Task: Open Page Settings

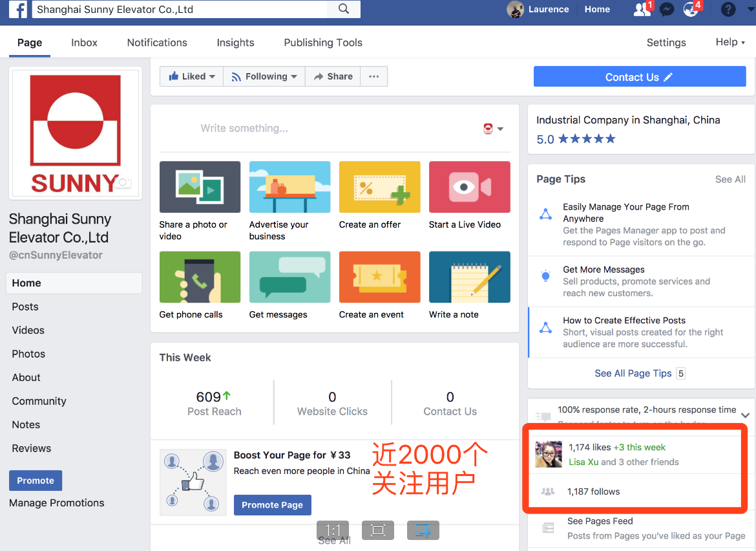Action: [x=666, y=43]
